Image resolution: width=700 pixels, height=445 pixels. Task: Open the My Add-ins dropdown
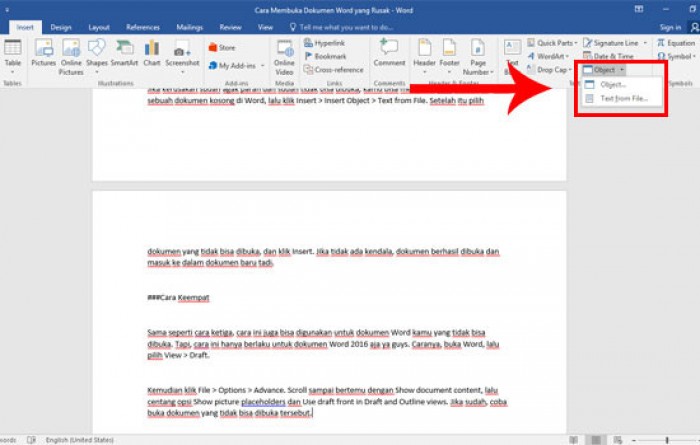click(x=262, y=66)
